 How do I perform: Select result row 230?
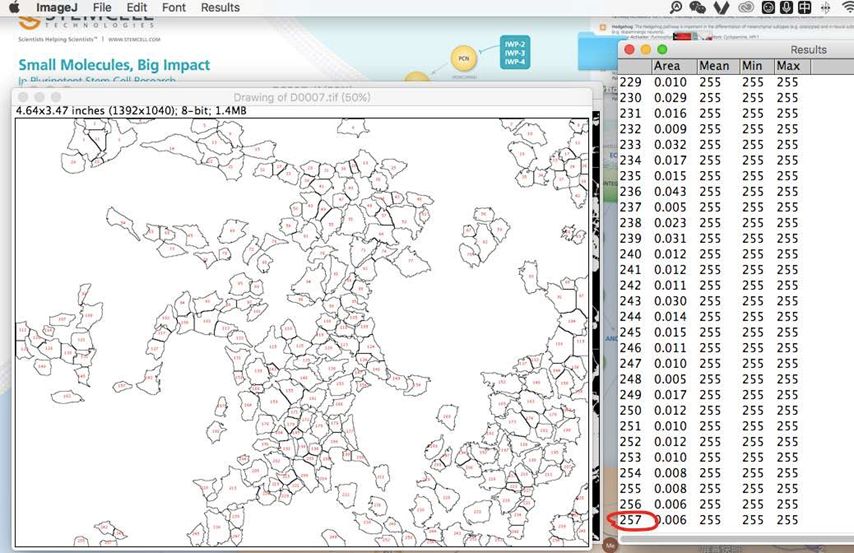pyautogui.click(x=735, y=98)
